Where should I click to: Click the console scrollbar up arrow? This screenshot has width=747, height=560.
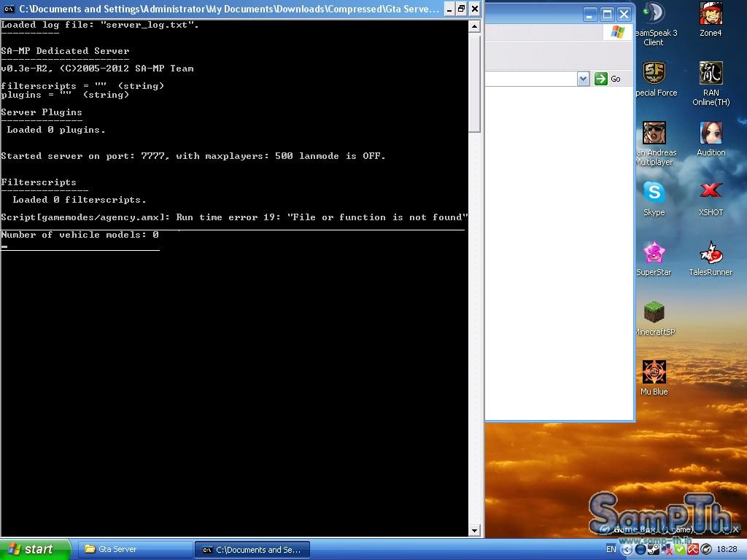point(474,26)
